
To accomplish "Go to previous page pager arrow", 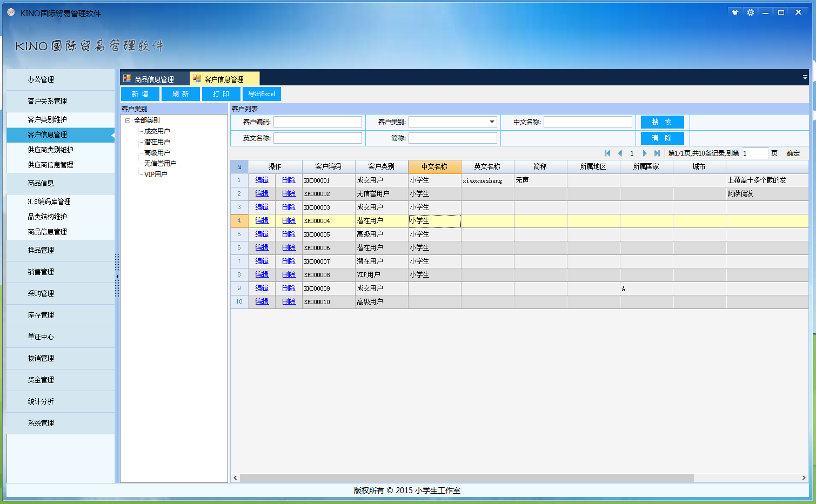I will point(620,153).
